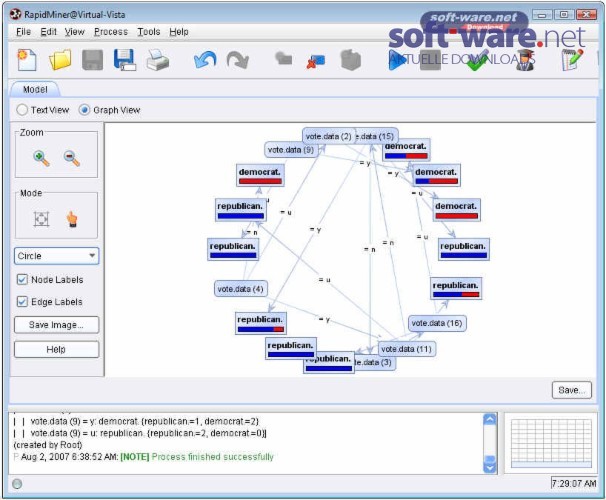Screen dimensions: 606x500
Task: Select the vote.data (11) node
Action: click(x=407, y=349)
